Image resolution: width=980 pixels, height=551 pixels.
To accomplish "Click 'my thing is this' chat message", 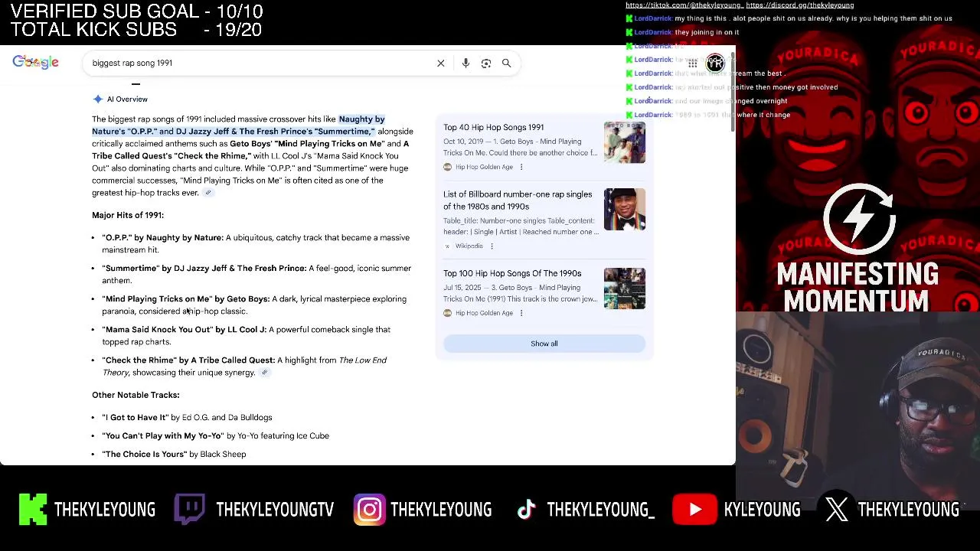I will pyautogui.click(x=813, y=18).
